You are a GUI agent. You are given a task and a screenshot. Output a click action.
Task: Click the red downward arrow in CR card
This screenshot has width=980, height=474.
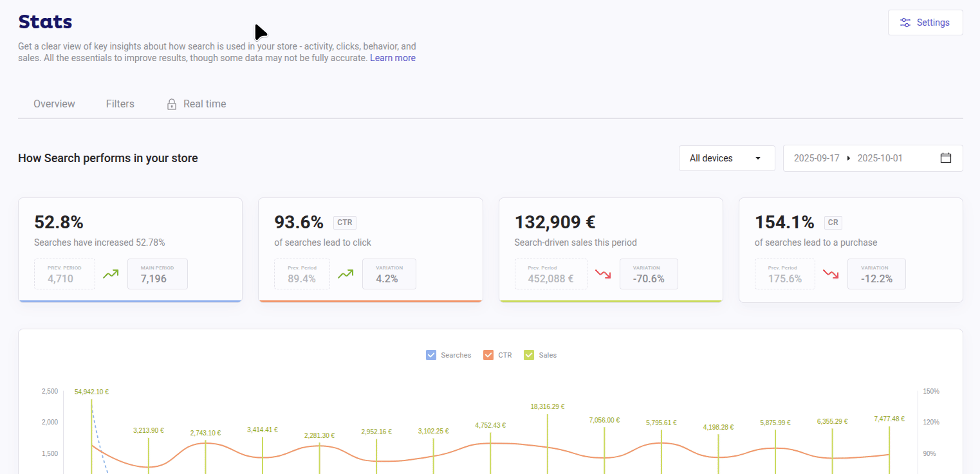[831, 274]
